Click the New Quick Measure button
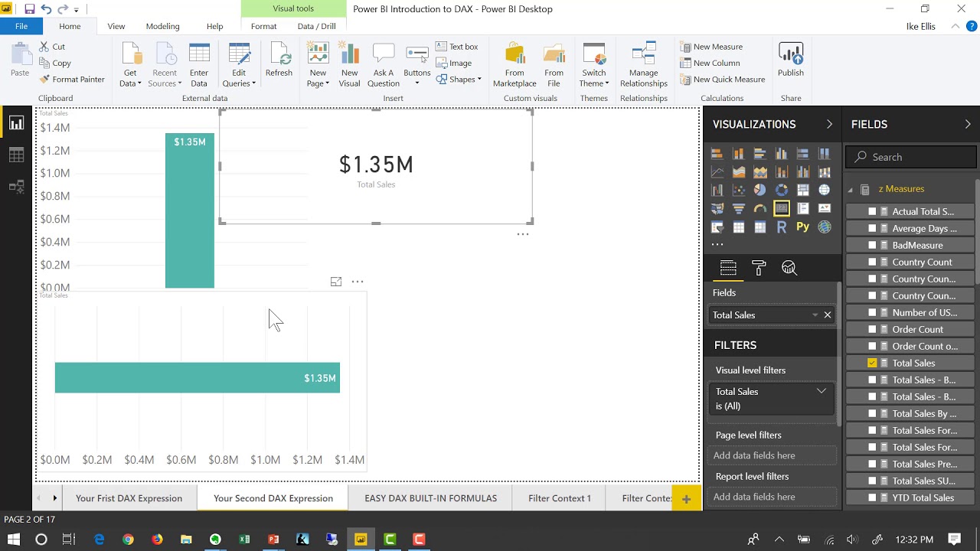Screen dimensions: 980x551 [x=722, y=80]
